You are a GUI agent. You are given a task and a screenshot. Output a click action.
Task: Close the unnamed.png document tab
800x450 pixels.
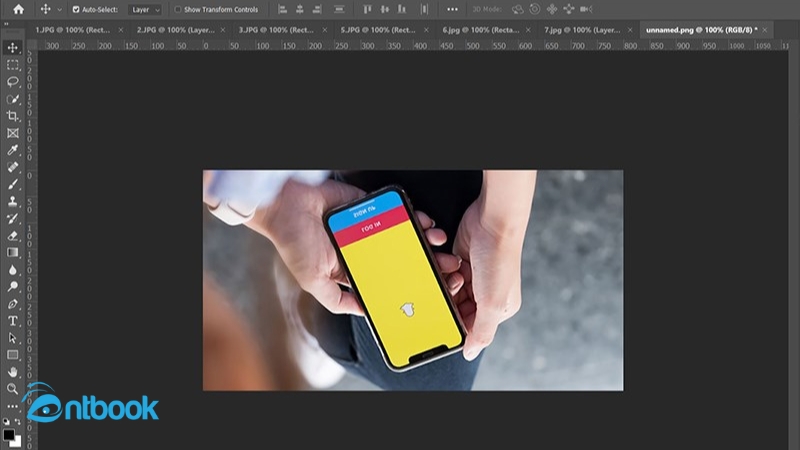coord(764,30)
